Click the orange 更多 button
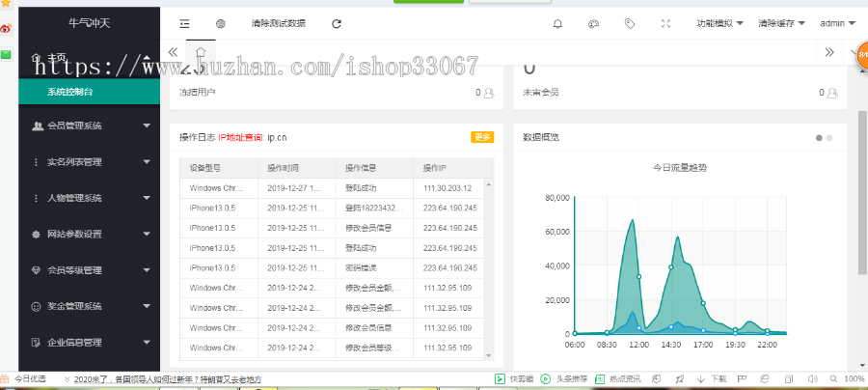The height and width of the screenshot is (390, 868). [x=482, y=137]
